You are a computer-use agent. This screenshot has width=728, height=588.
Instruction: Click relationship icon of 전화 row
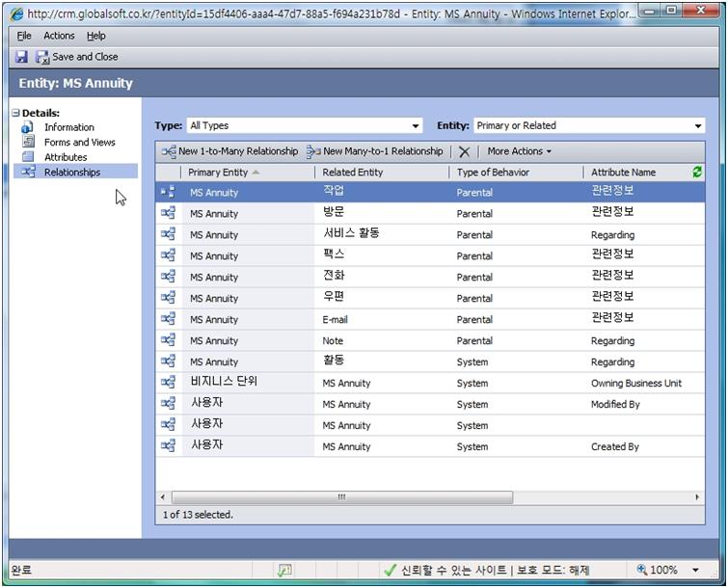[168, 277]
